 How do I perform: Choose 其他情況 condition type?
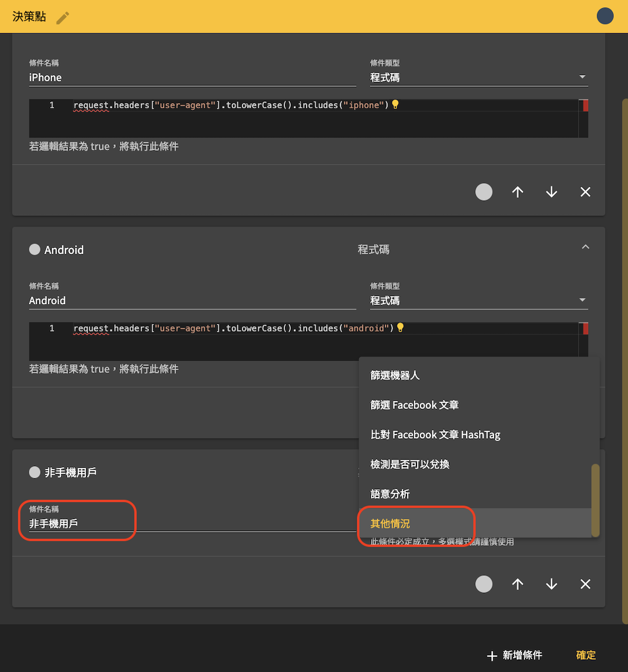pyautogui.click(x=475, y=523)
